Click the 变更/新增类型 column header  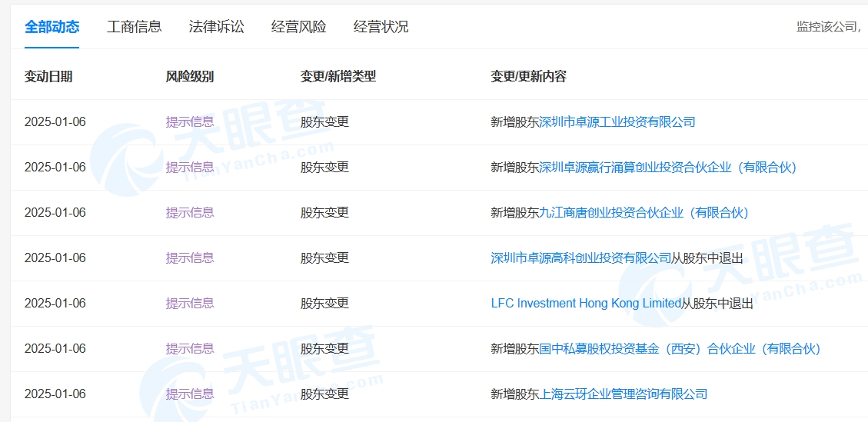338,76
